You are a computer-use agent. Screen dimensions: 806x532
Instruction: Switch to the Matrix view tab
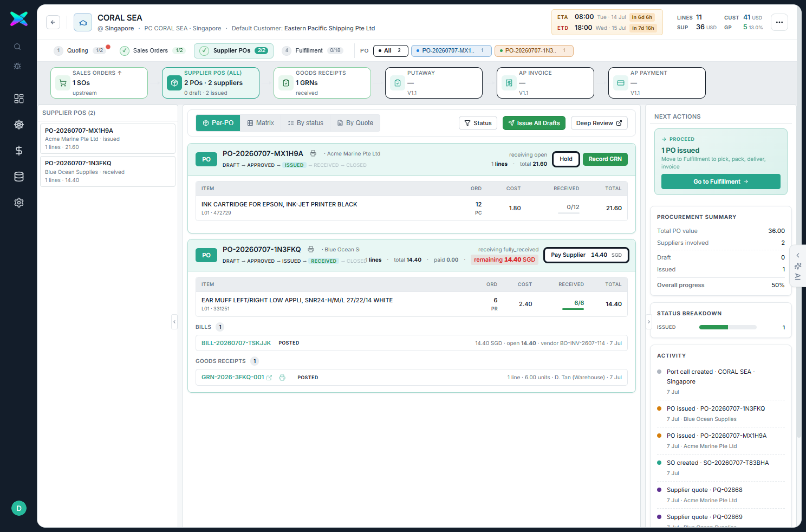point(261,123)
